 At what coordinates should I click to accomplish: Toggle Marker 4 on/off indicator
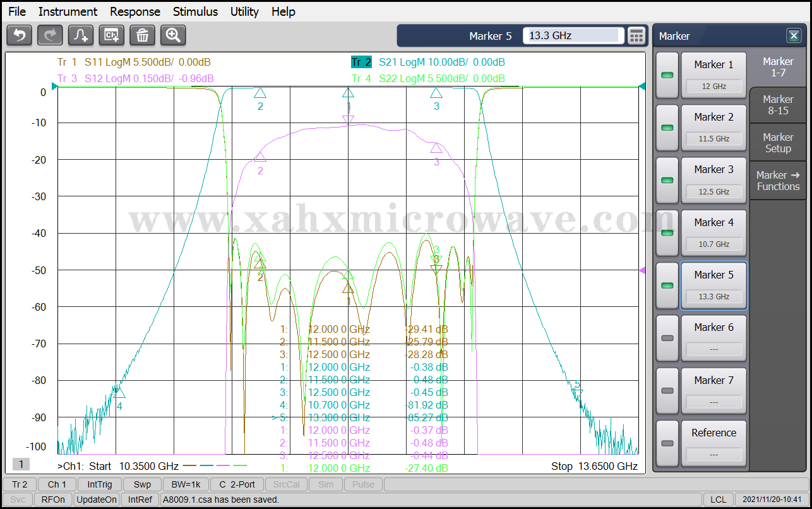(667, 233)
